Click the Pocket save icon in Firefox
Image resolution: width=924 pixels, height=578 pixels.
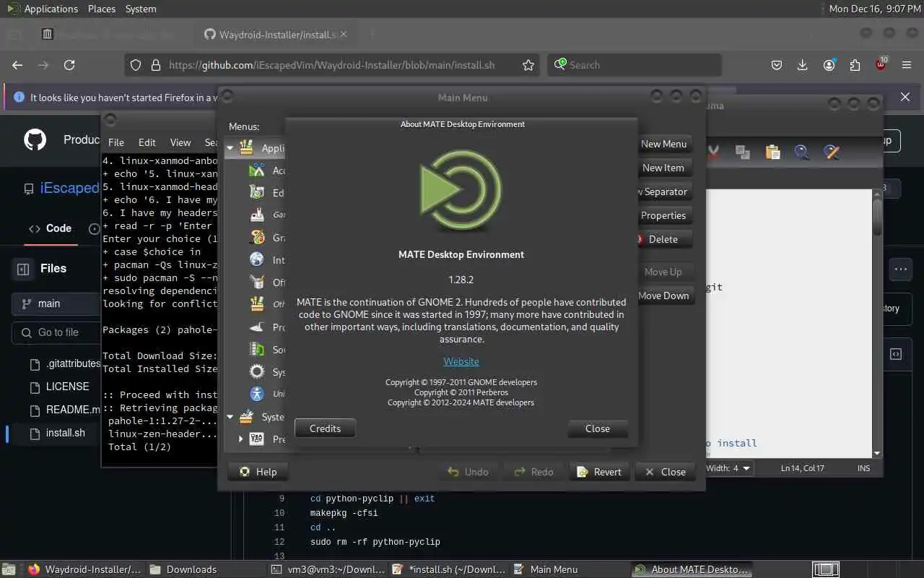(777, 65)
